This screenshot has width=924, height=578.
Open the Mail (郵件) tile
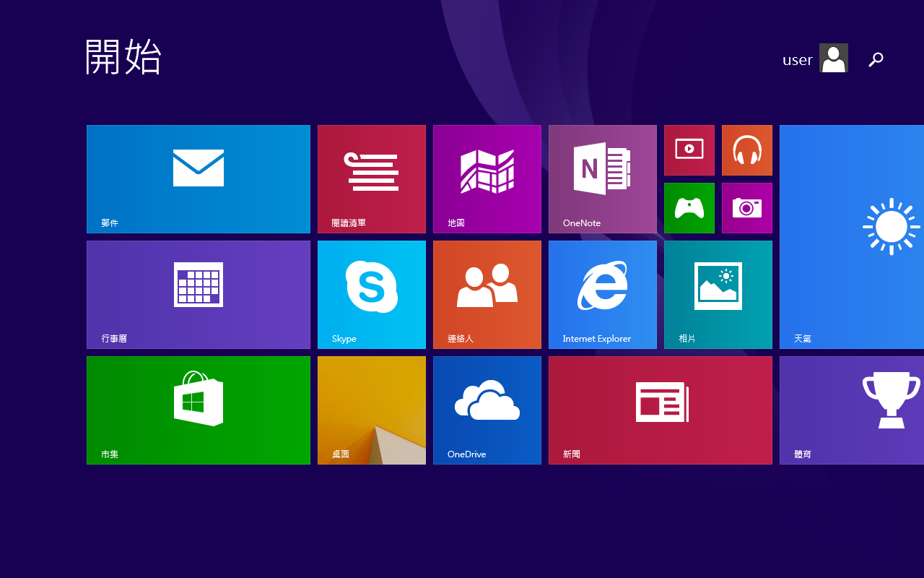click(199, 179)
